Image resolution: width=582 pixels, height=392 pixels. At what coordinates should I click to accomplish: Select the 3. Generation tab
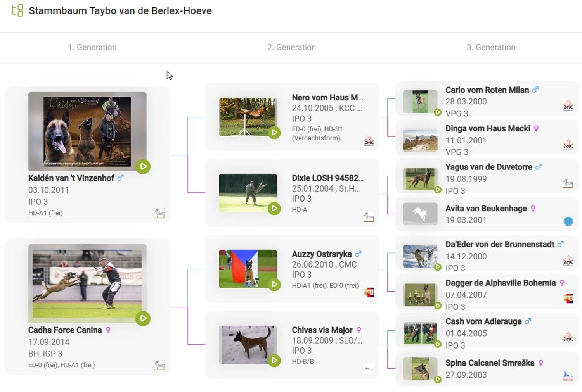[491, 47]
